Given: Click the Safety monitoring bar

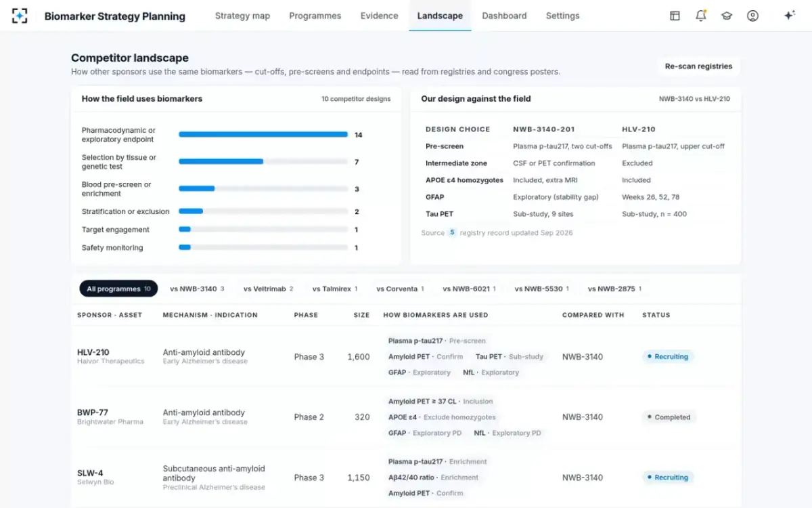Looking at the screenshot, I should tap(263, 248).
